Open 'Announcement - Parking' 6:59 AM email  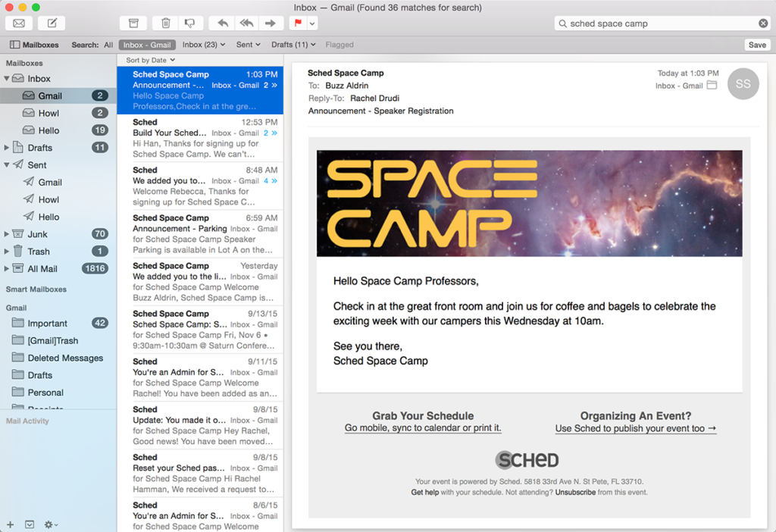click(x=200, y=233)
